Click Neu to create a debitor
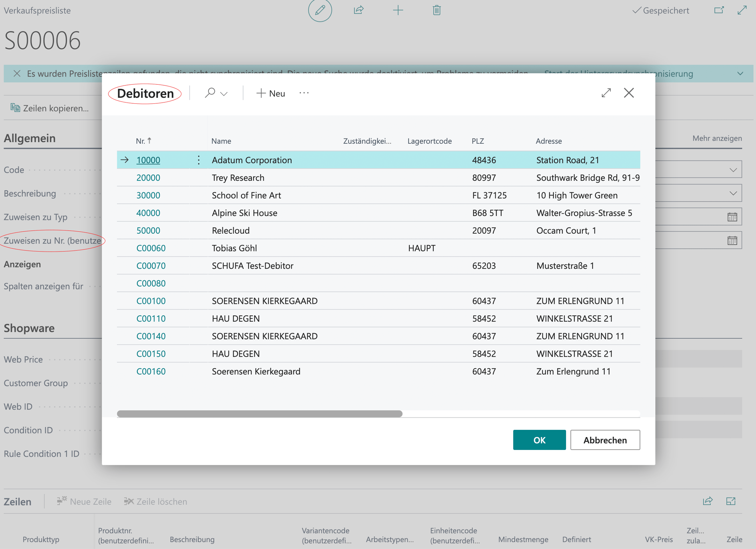The width and height of the screenshot is (756, 549). point(271,93)
